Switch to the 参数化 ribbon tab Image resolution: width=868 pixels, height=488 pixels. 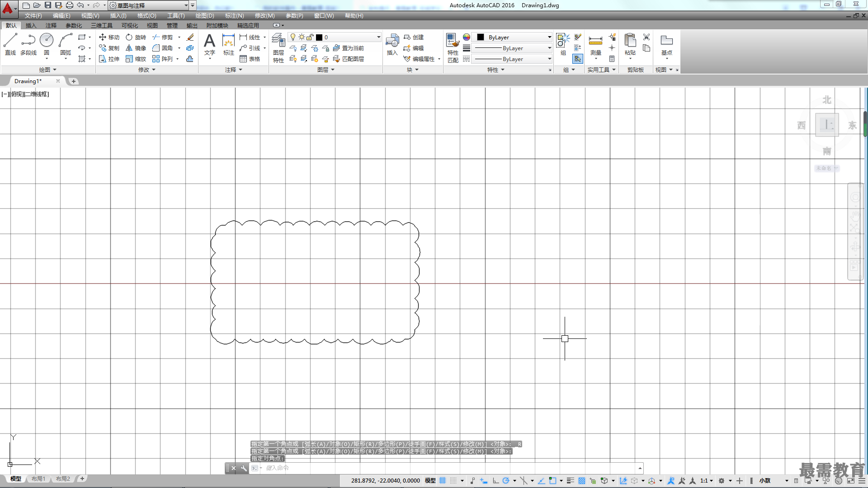[x=74, y=25]
